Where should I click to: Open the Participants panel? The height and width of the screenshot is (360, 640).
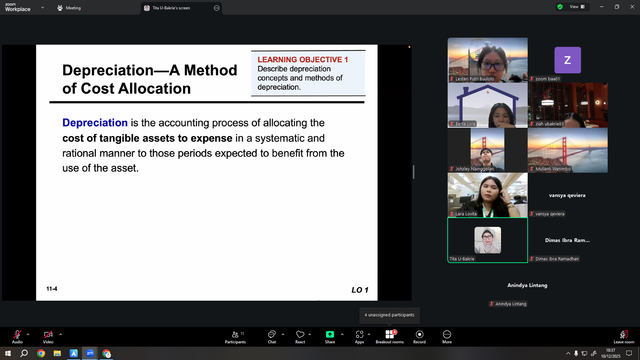point(236,337)
